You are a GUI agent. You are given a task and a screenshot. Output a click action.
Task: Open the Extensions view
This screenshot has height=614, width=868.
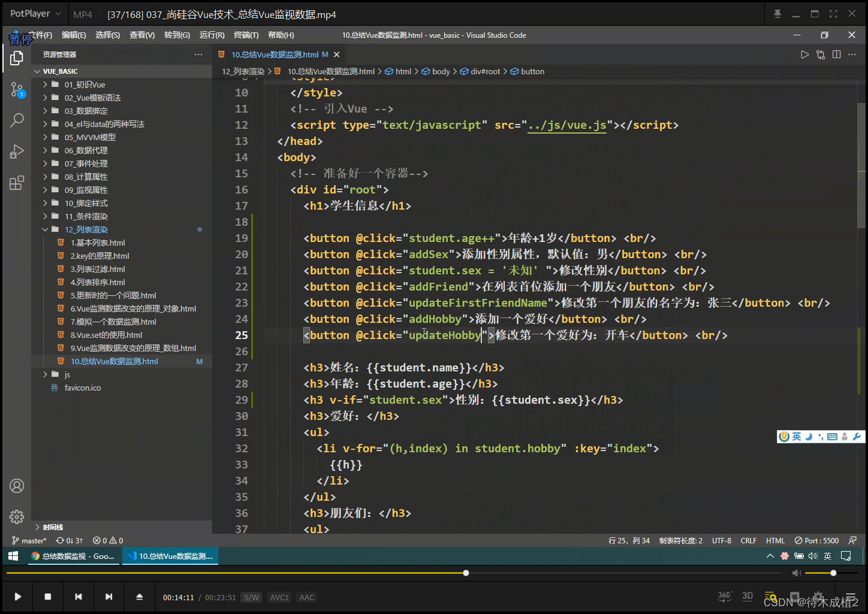tap(17, 183)
